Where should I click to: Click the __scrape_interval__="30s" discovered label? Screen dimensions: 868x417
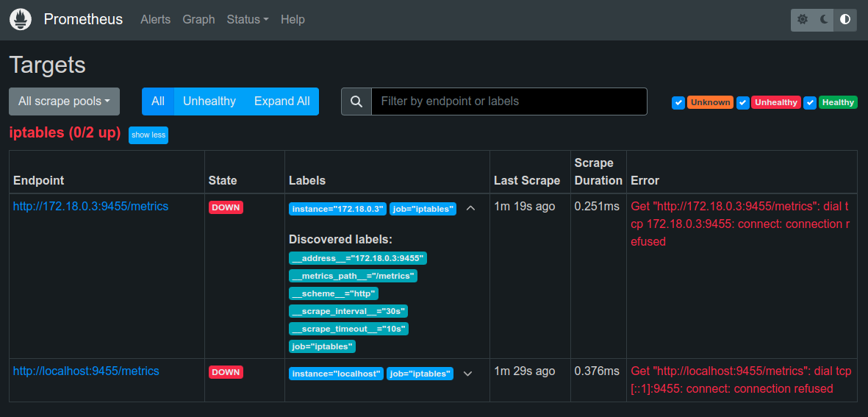click(x=349, y=311)
